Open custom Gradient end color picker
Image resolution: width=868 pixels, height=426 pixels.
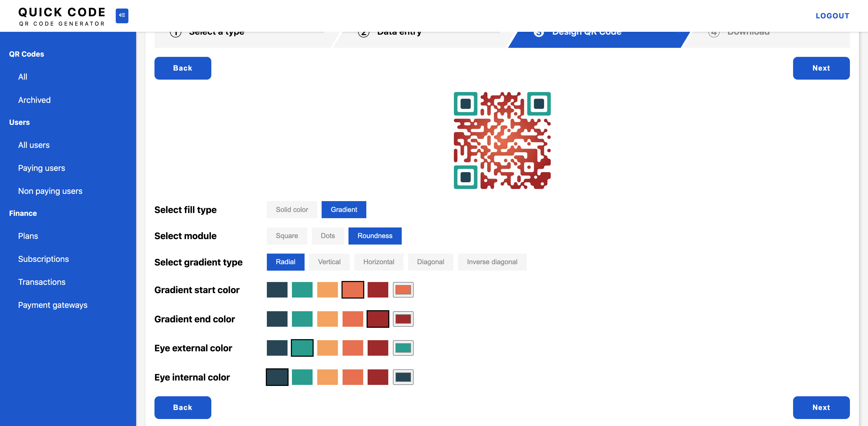403,319
